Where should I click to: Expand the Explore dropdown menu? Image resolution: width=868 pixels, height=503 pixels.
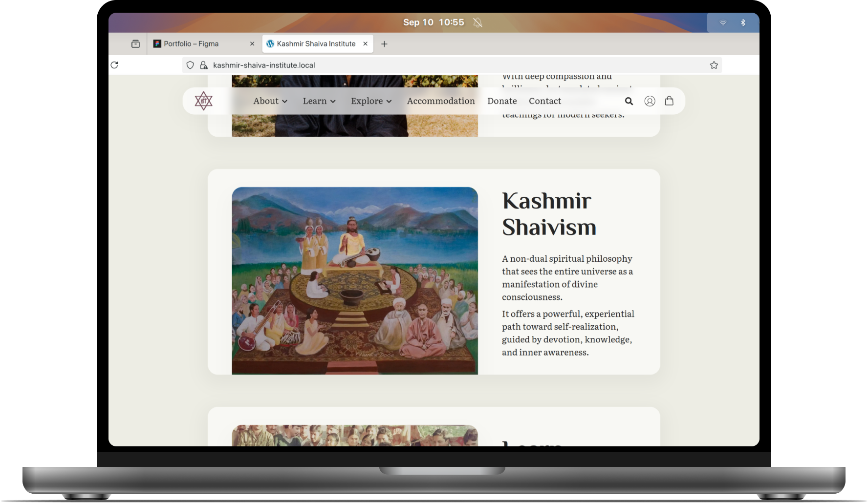tap(371, 101)
